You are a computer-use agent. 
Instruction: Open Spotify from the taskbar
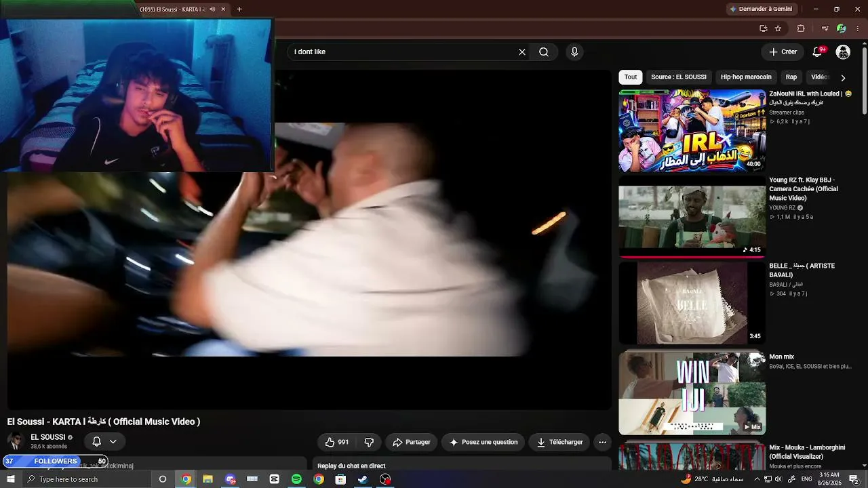click(x=296, y=479)
